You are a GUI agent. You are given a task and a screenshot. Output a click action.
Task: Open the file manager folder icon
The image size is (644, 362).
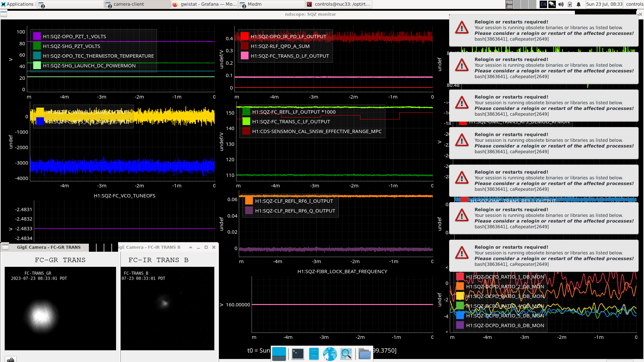point(364,354)
